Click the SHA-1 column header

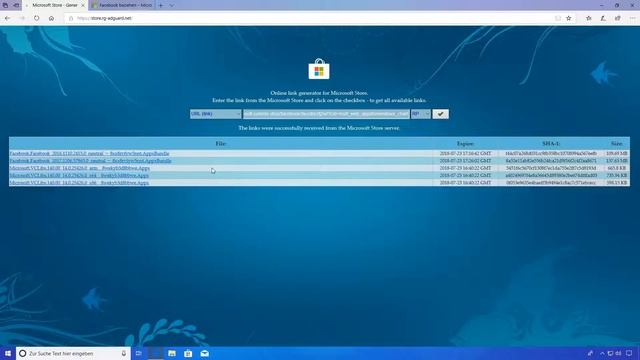(551, 144)
